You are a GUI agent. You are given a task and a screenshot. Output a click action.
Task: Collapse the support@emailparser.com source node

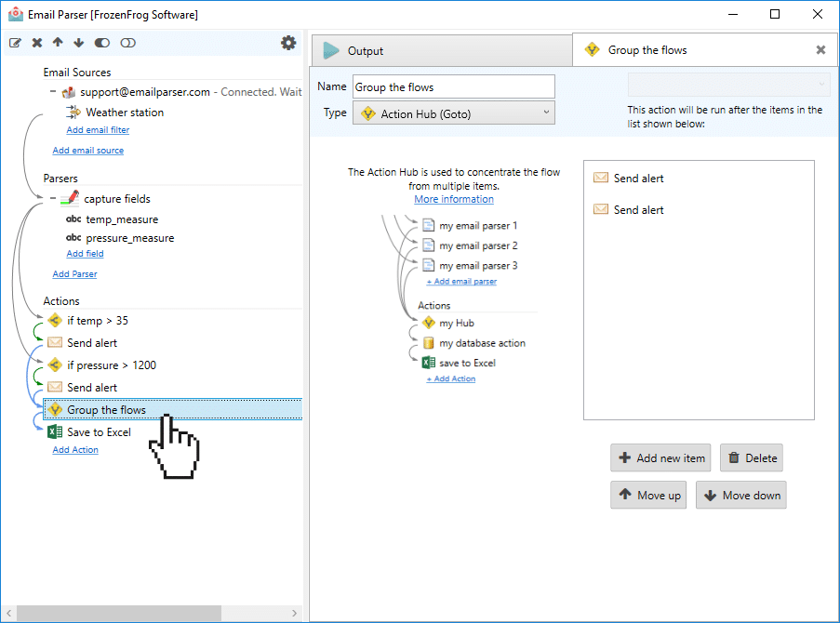click(53, 92)
